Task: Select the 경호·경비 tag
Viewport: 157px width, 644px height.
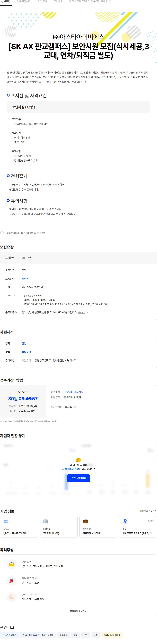Action: (x=63, y=635)
